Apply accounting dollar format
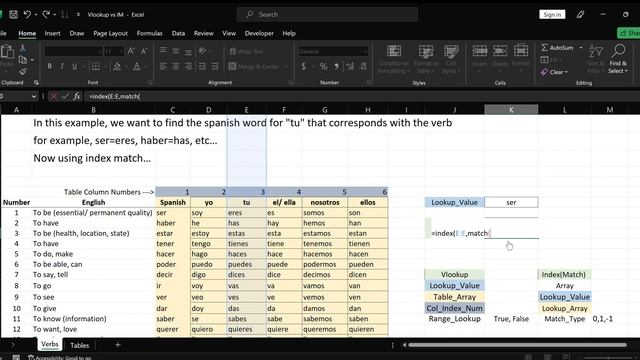Viewport: 640px width, 360px height. (x=303, y=66)
